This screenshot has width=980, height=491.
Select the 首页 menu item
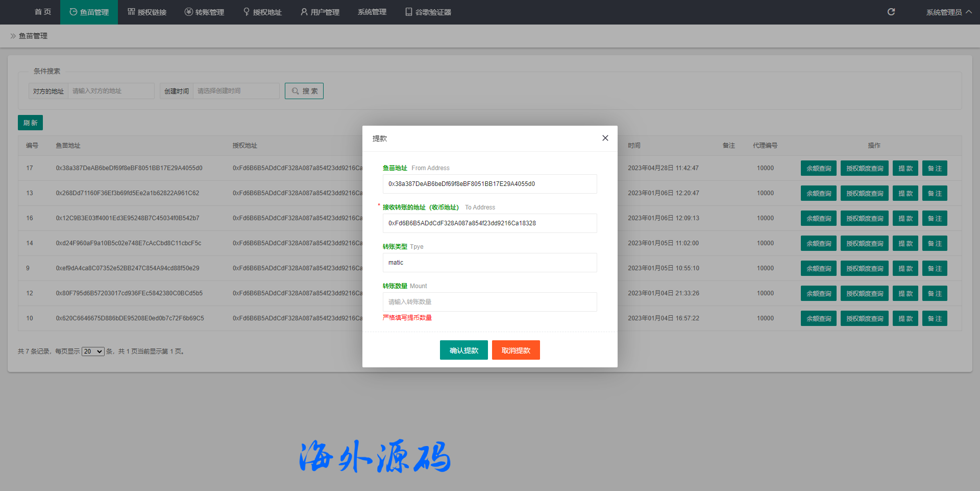(43, 12)
